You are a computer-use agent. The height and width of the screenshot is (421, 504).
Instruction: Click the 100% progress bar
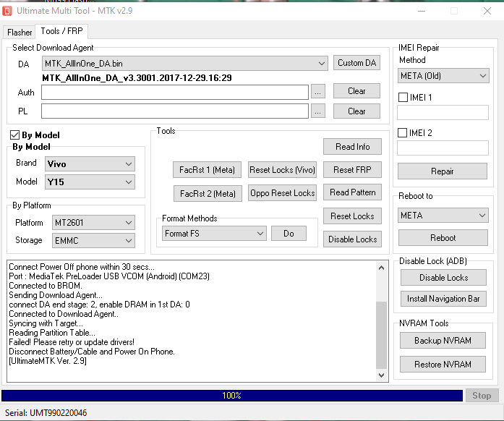[x=231, y=395]
